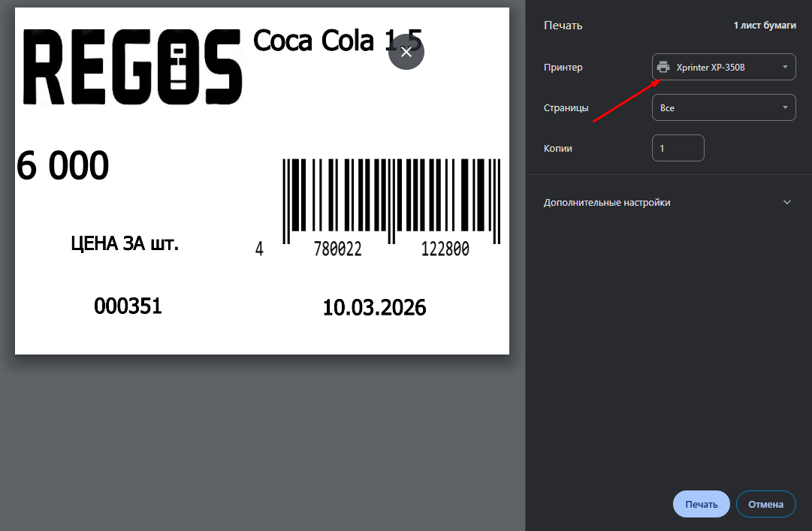Click the date 10.03.2026 on the label
Screen dimensions: 812x531
[374, 307]
